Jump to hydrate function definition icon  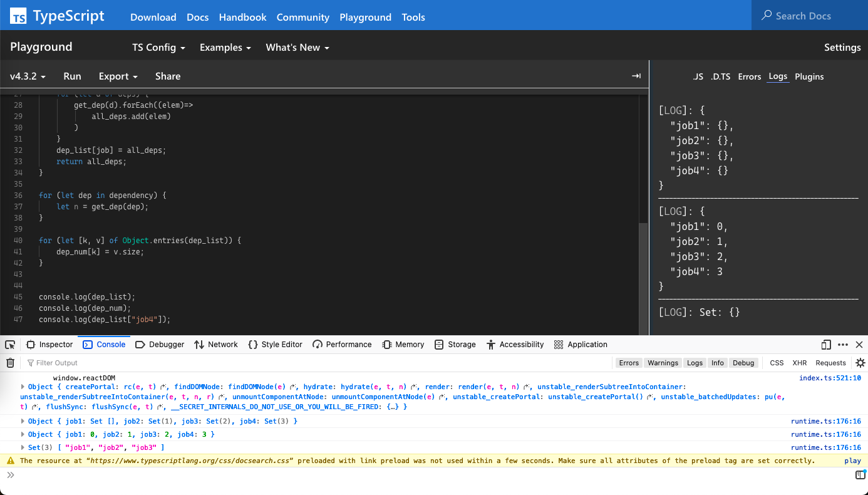point(413,387)
